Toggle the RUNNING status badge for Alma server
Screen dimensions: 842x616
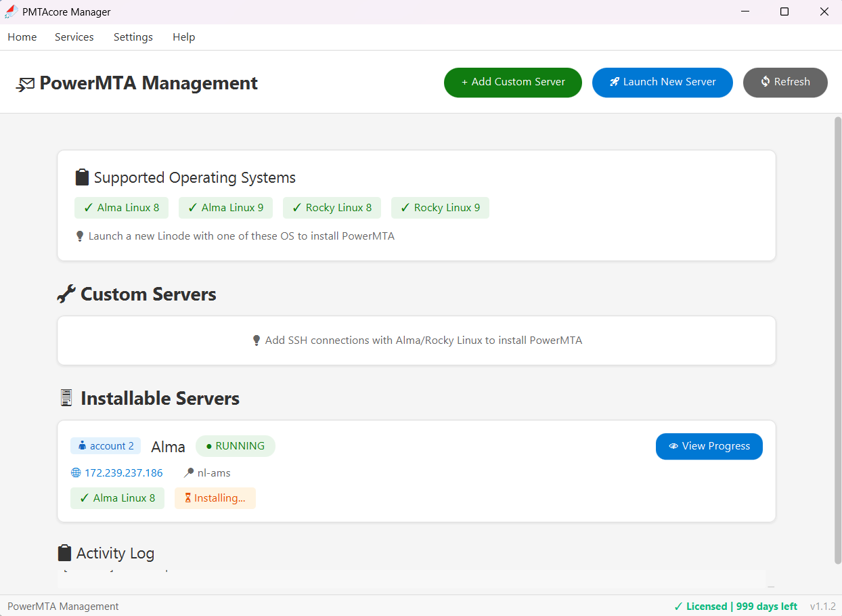(235, 446)
